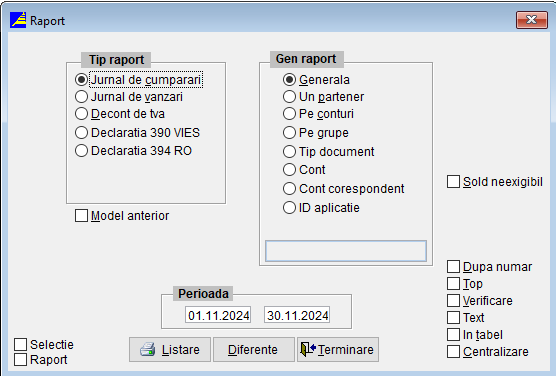Viewport: 556px width, 376px height.
Task: Select Declaratia 390 VIES radio button
Action: 81,133
